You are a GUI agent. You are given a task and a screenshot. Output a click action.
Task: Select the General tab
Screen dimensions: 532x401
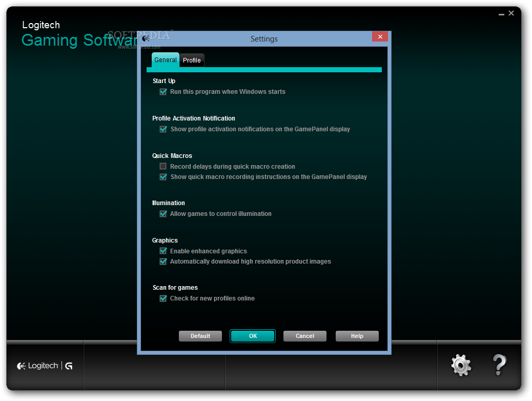click(166, 60)
